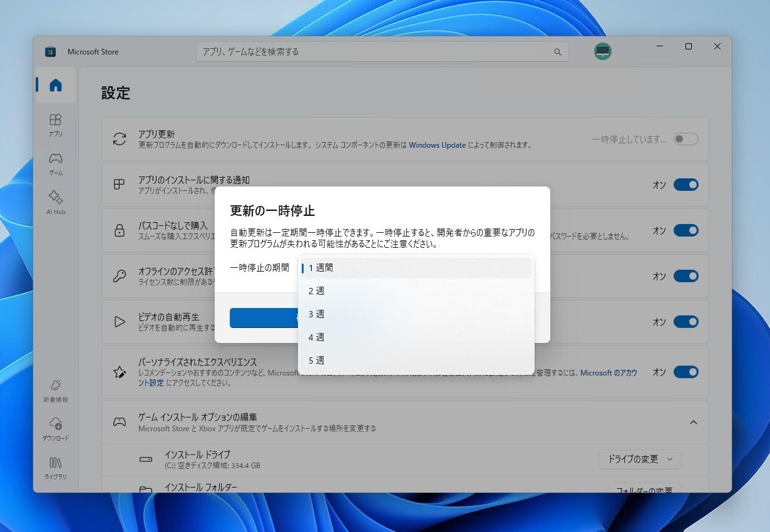Image resolution: width=770 pixels, height=532 pixels.
Task: Click the user profile avatar
Action: [602, 52]
